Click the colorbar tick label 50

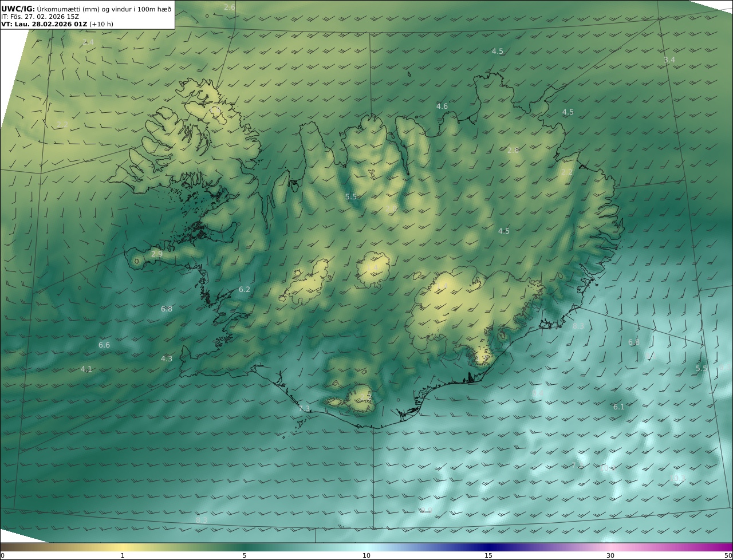coord(728,556)
